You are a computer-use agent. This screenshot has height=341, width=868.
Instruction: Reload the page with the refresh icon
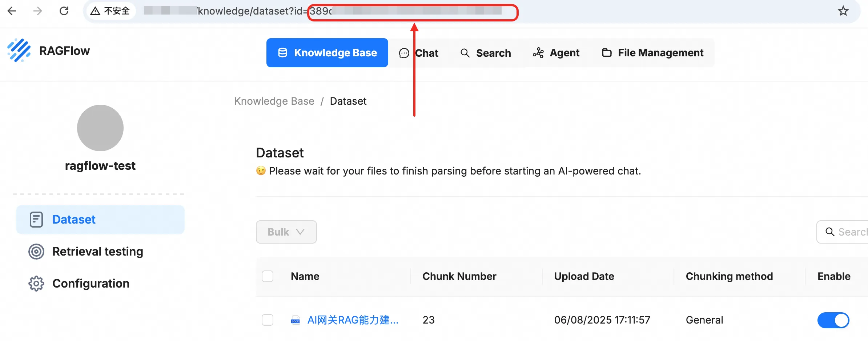[x=64, y=11]
